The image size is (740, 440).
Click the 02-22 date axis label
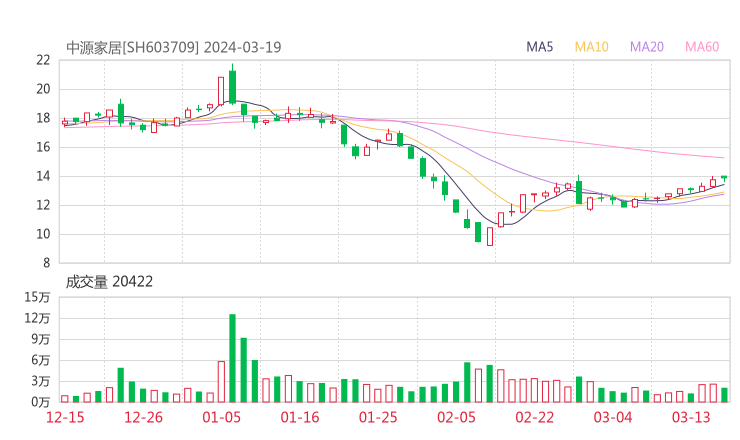pos(535,417)
